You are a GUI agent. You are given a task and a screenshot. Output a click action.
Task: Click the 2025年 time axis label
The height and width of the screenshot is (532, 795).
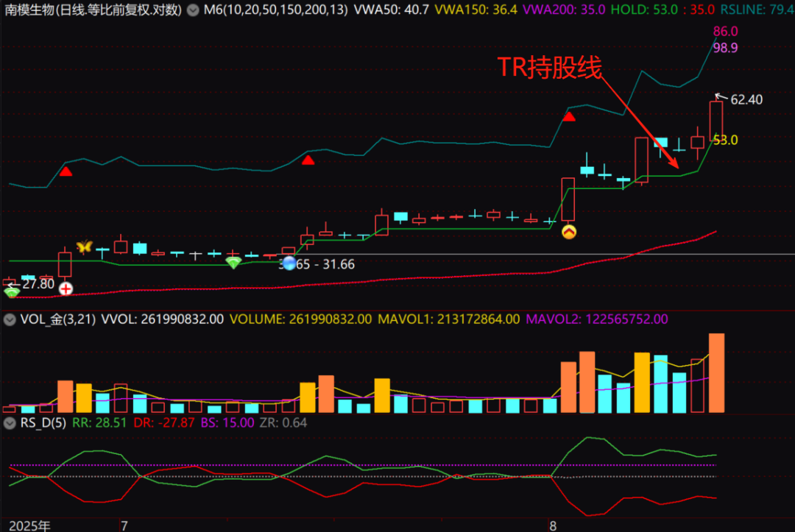(30, 526)
